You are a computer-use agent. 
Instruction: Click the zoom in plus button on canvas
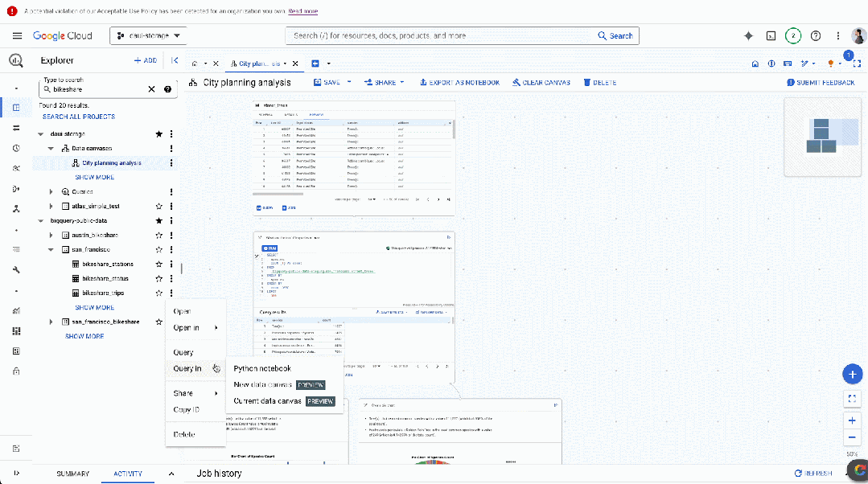[852, 420]
